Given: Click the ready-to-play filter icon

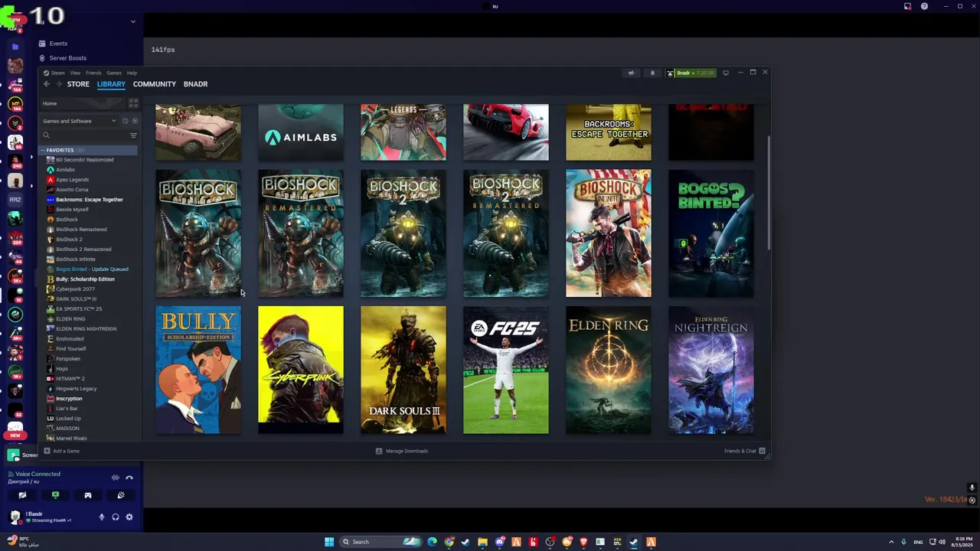Looking at the screenshot, I should [135, 121].
